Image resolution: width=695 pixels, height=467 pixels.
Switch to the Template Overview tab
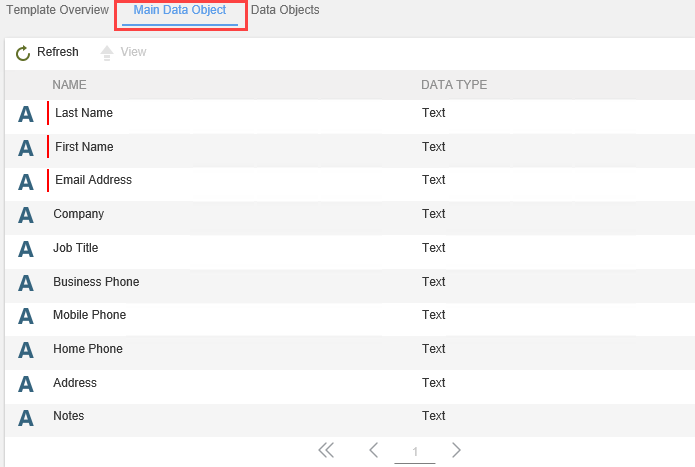58,10
